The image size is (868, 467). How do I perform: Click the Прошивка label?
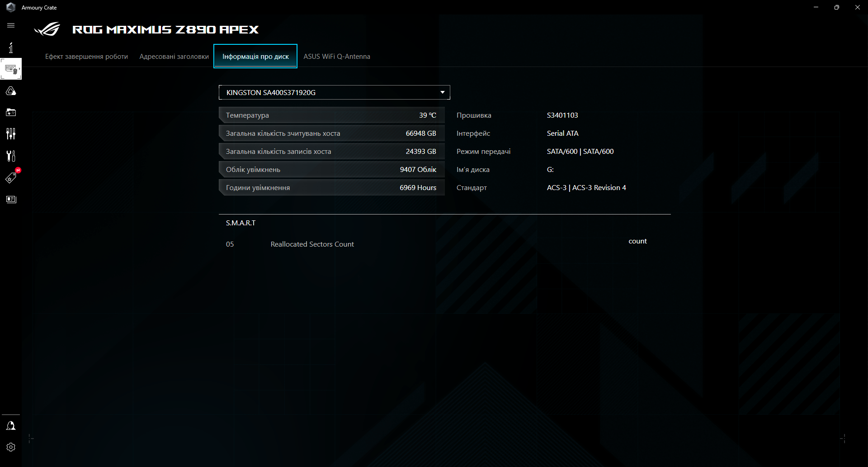pos(474,115)
